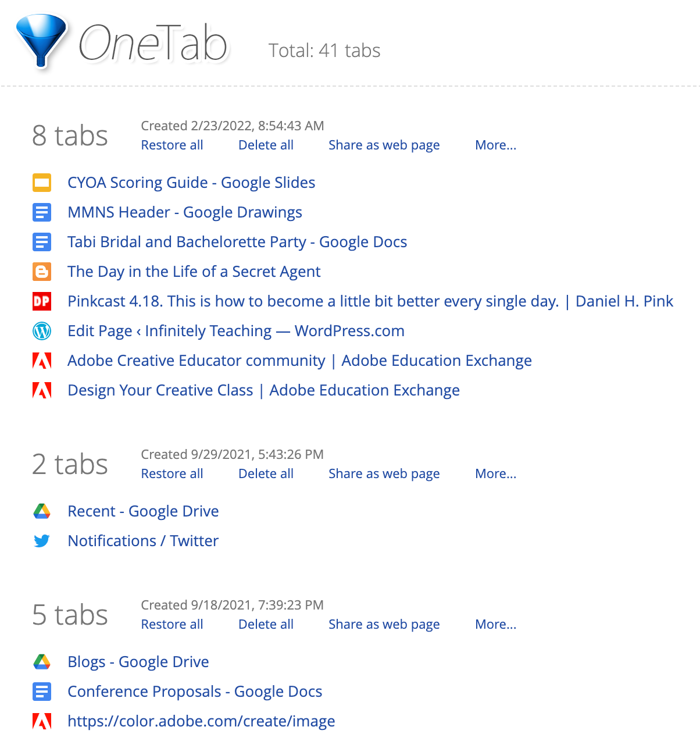Screen dimensions: 700x741
Task: Click the Adobe icon beside Design Your Creative Class
Action: click(42, 390)
